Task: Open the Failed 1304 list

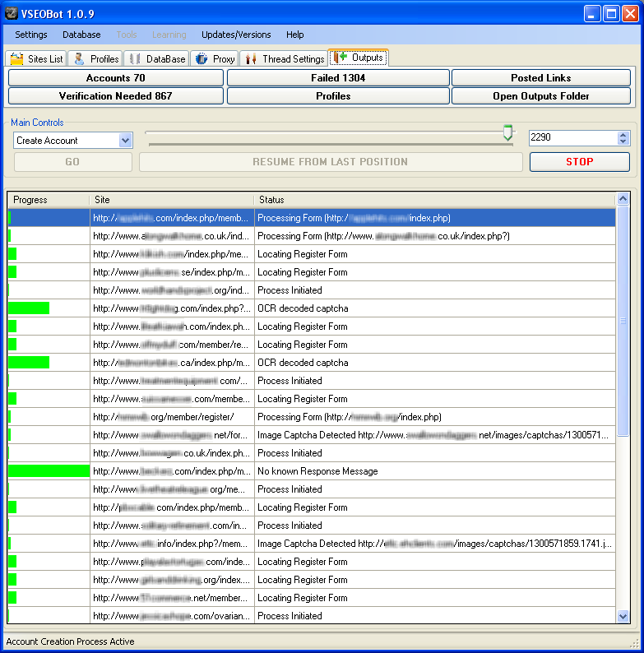Action: [x=338, y=78]
